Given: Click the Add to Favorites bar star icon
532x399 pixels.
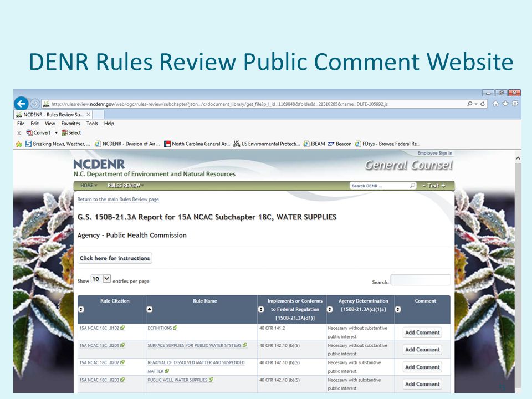Looking at the screenshot, I should [x=19, y=144].
